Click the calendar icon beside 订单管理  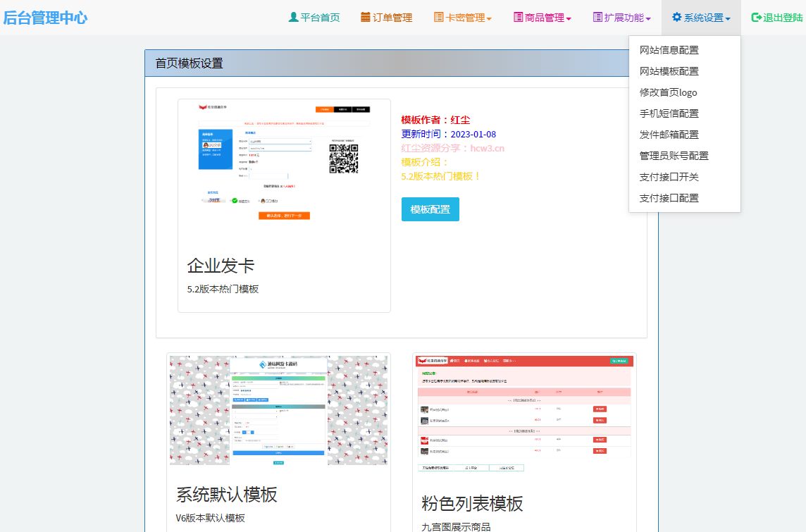click(x=366, y=18)
